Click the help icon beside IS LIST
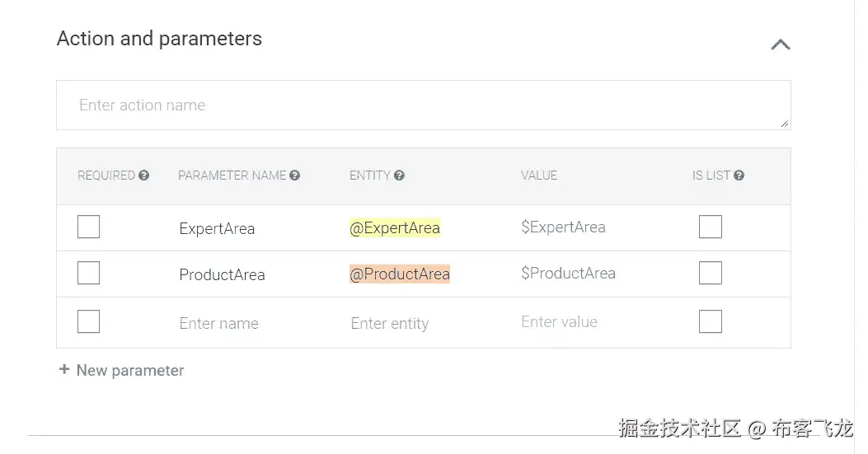868x454 pixels. [739, 176]
